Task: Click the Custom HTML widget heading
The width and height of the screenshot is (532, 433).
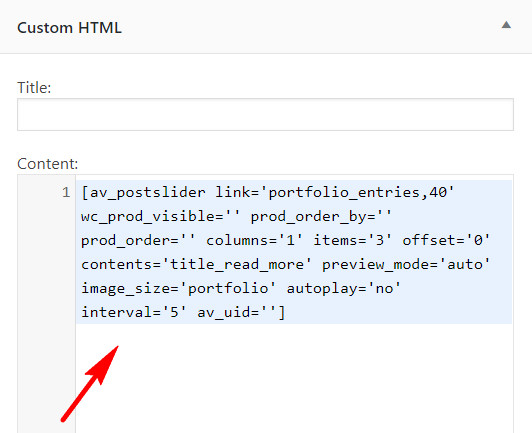Action: pos(69,27)
